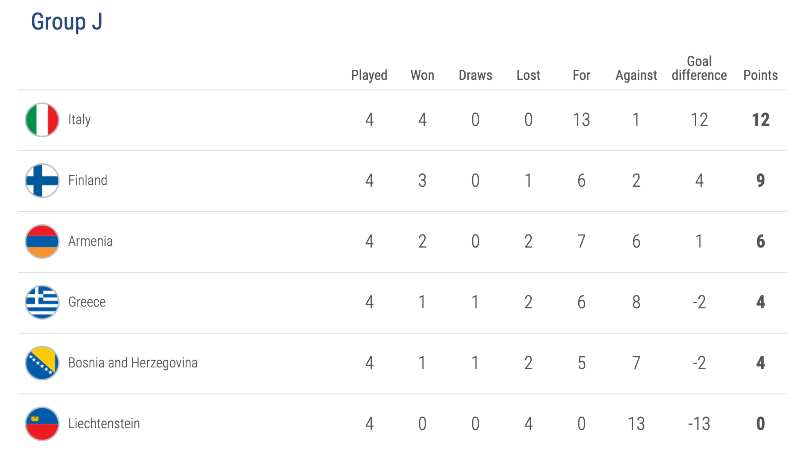Viewport: 800px width, 453px height.
Task: Click the Goal difference column header
Action: 699,68
